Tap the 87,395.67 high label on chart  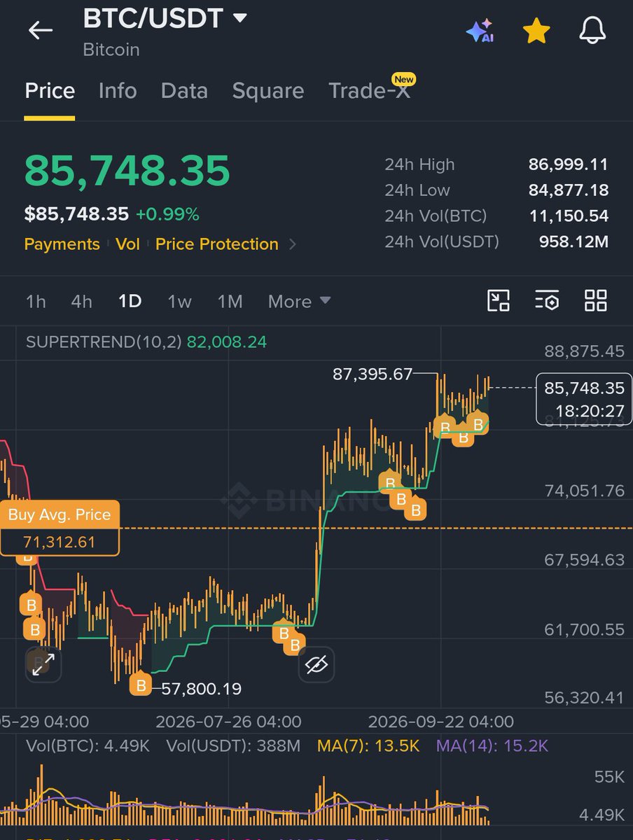tap(373, 374)
